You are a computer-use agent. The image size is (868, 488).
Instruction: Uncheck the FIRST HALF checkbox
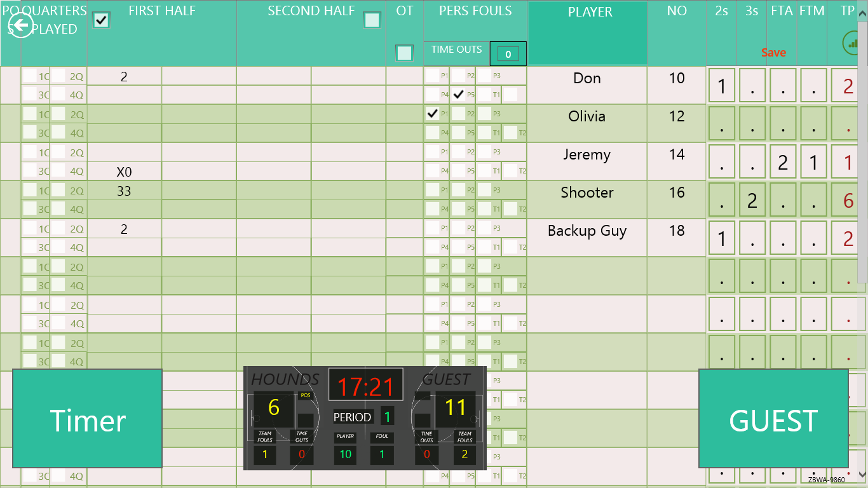click(x=101, y=20)
